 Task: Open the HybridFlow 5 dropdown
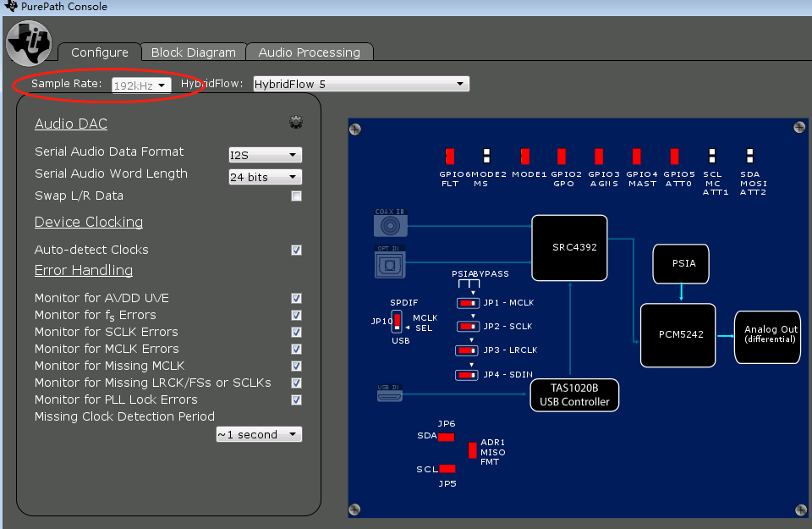pyautogui.click(x=361, y=84)
